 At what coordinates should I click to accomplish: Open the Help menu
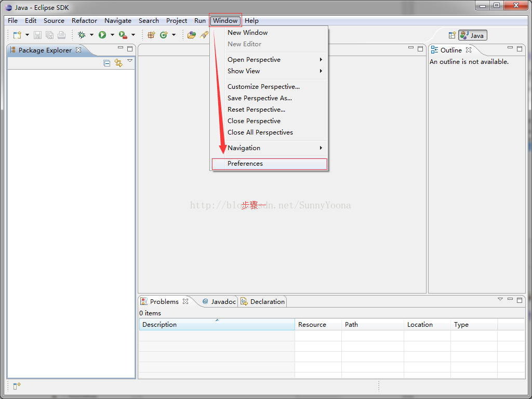(x=251, y=21)
